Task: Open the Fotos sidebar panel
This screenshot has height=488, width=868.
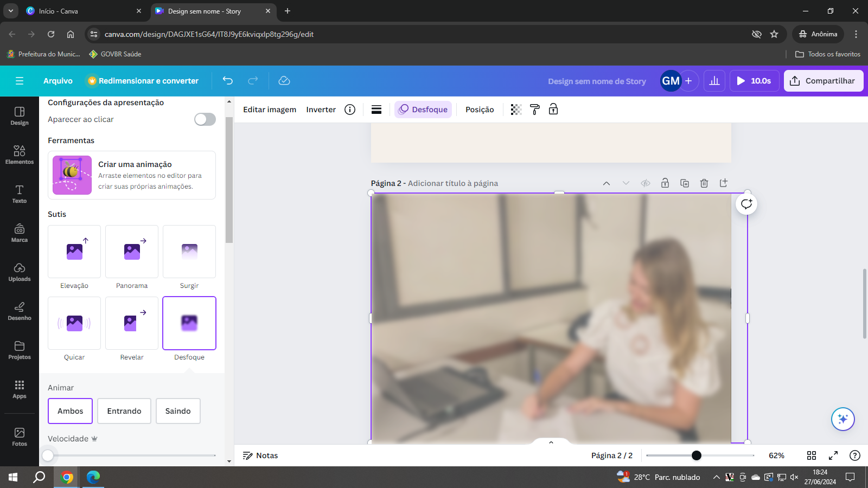Action: [20, 436]
